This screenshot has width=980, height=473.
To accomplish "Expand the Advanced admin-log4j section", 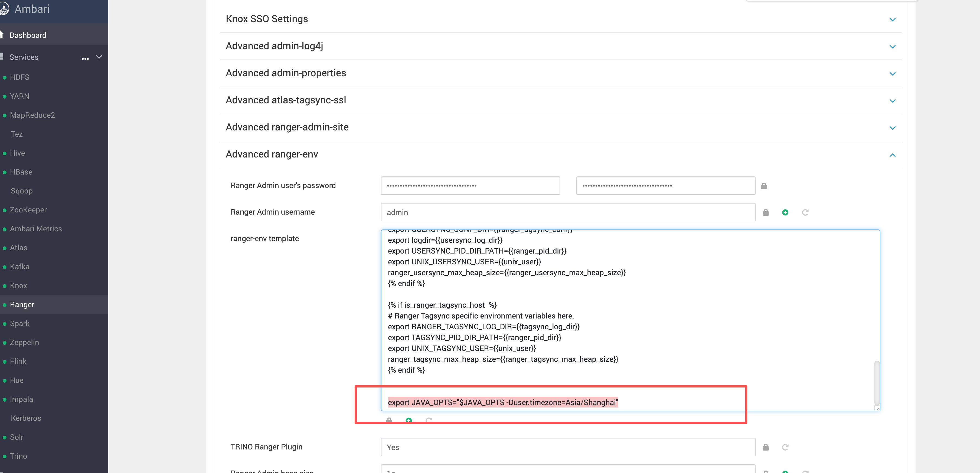I will click(x=892, y=46).
